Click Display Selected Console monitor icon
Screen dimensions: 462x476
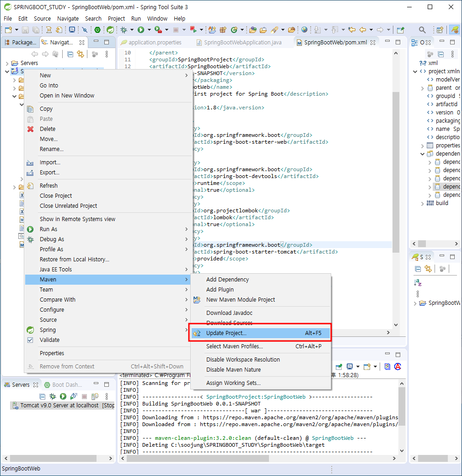[x=350, y=367]
